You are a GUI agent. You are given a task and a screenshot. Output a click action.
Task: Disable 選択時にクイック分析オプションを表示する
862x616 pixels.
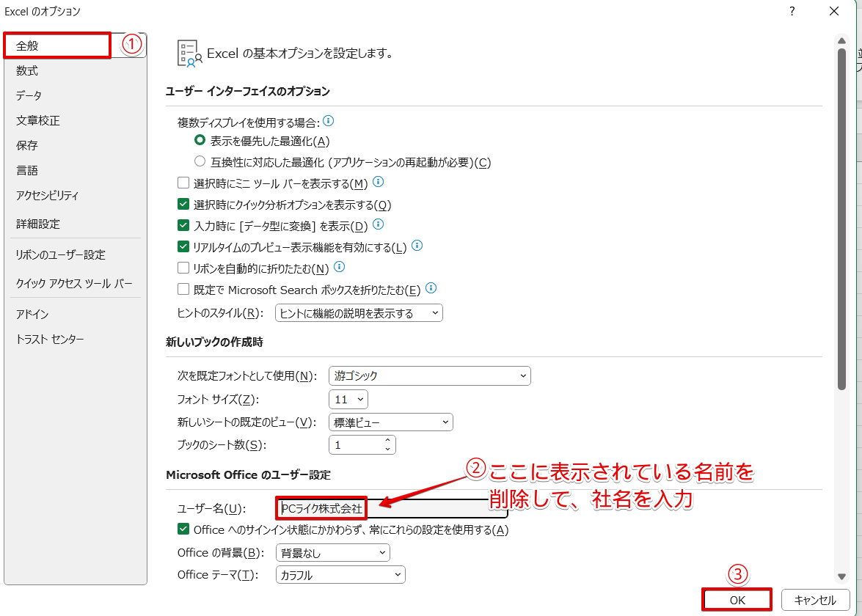pos(183,204)
